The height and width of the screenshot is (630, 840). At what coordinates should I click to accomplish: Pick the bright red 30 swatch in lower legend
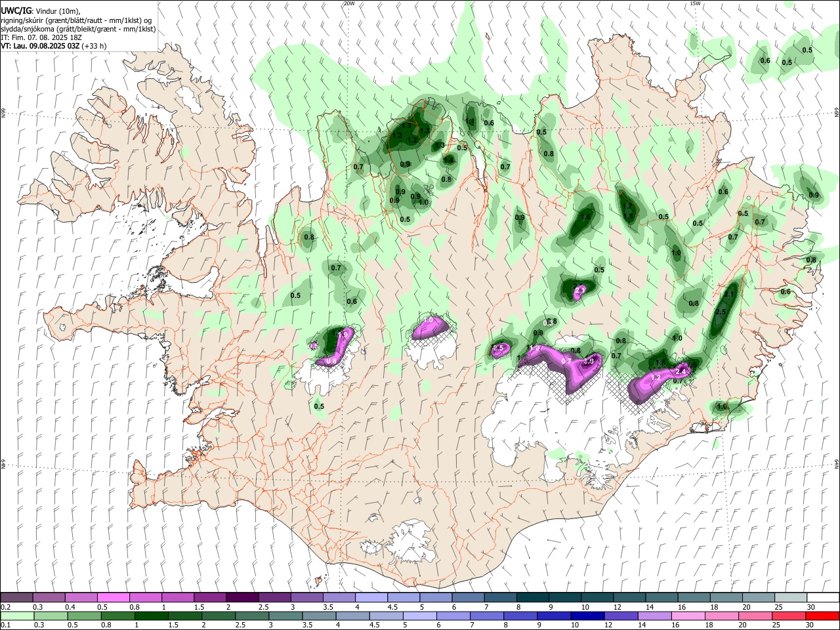[822, 616]
